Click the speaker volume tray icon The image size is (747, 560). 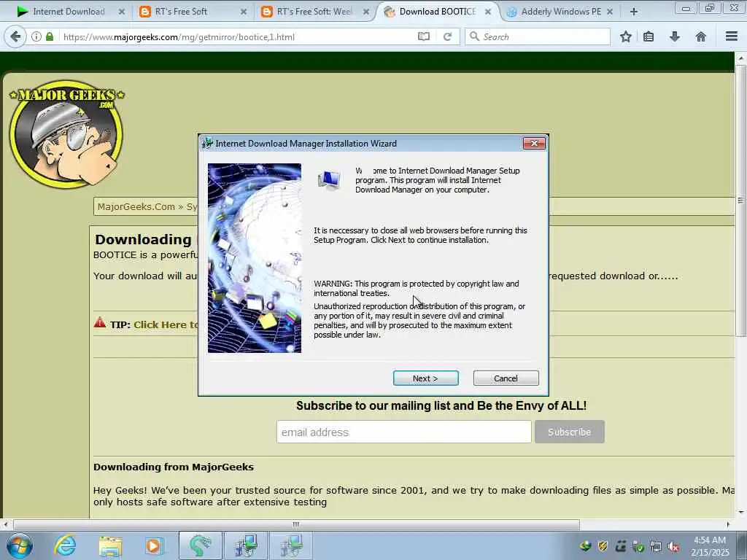(x=673, y=547)
